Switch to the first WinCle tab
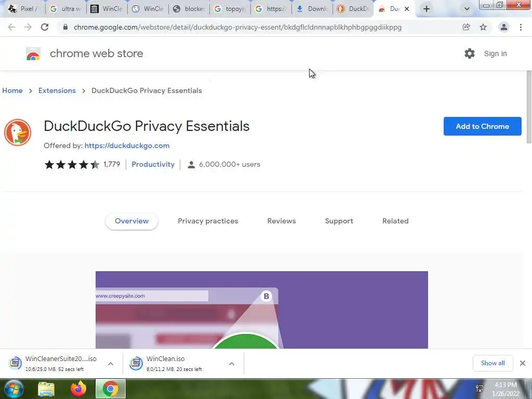This screenshot has width=532, height=399. click(107, 9)
